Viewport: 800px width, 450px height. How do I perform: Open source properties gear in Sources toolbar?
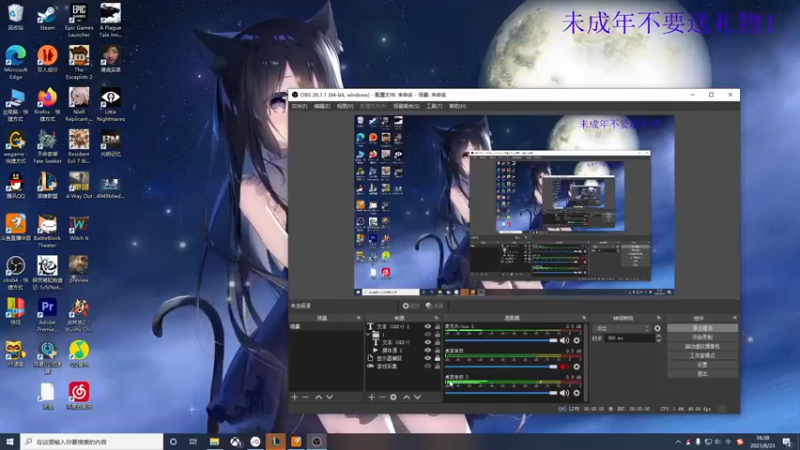393,397
